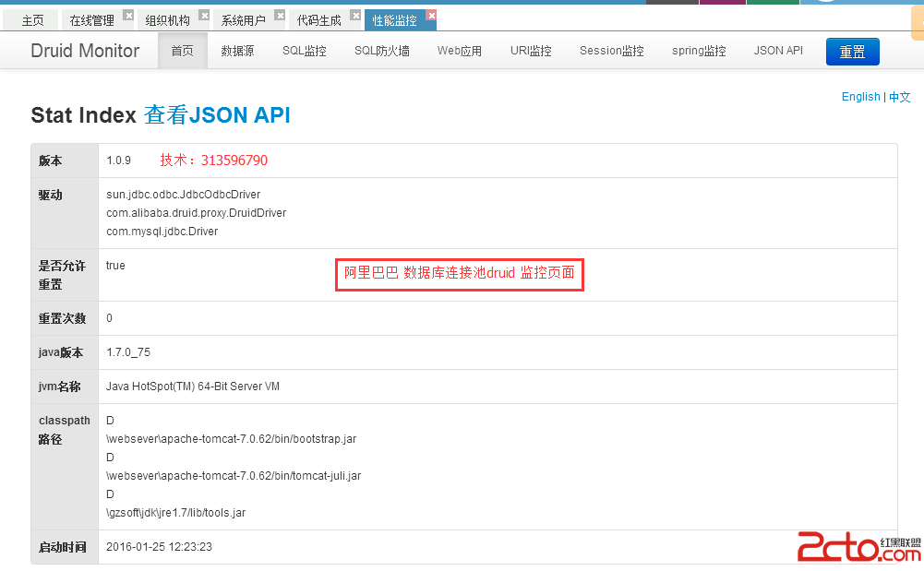Close the 系统用户 tab
Viewport: 924px width, 571px height.
pyautogui.click(x=280, y=16)
